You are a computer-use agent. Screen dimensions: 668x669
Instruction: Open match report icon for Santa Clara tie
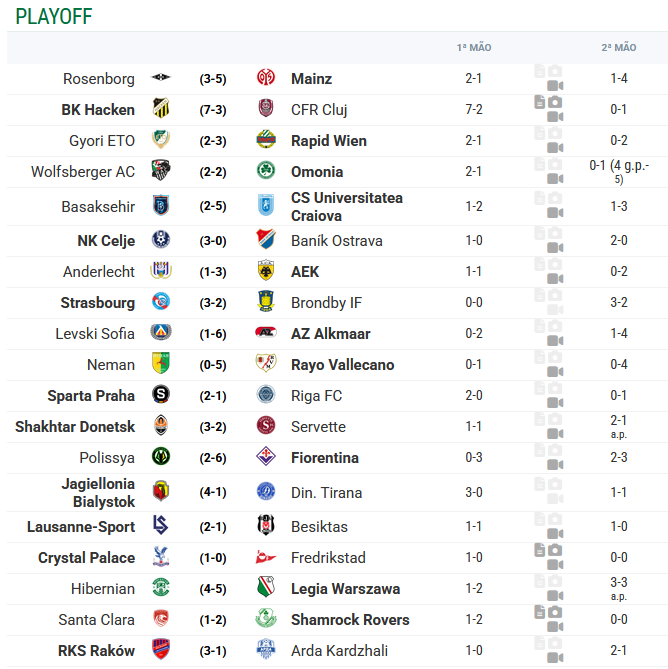[540, 612]
